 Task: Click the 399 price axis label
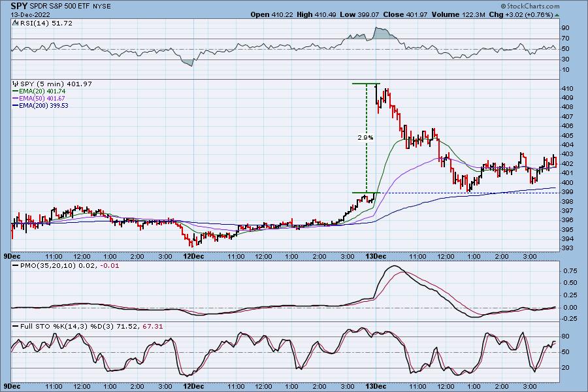tap(567, 192)
